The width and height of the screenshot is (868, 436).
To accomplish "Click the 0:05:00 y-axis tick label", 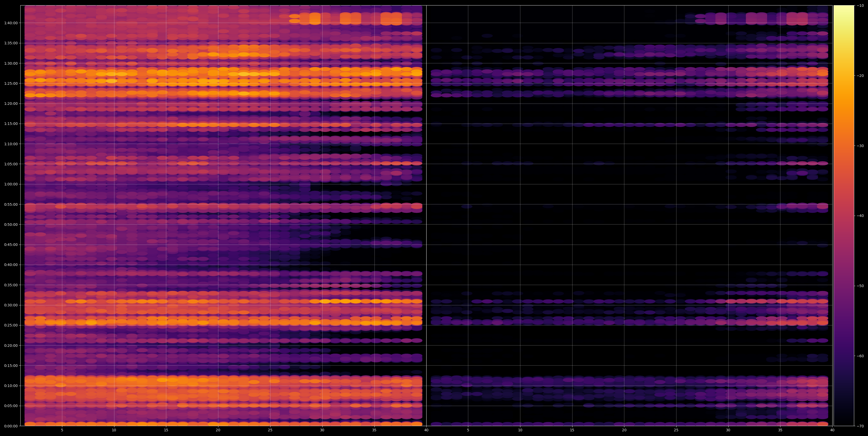I will click(11, 406).
